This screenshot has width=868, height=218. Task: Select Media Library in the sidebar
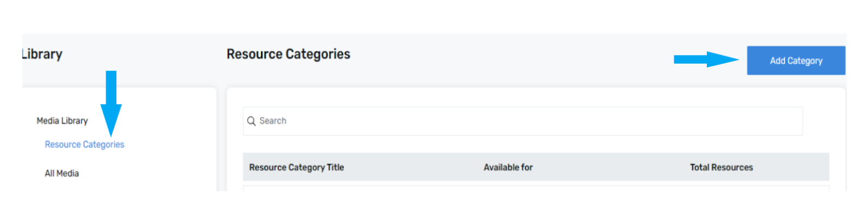click(62, 121)
